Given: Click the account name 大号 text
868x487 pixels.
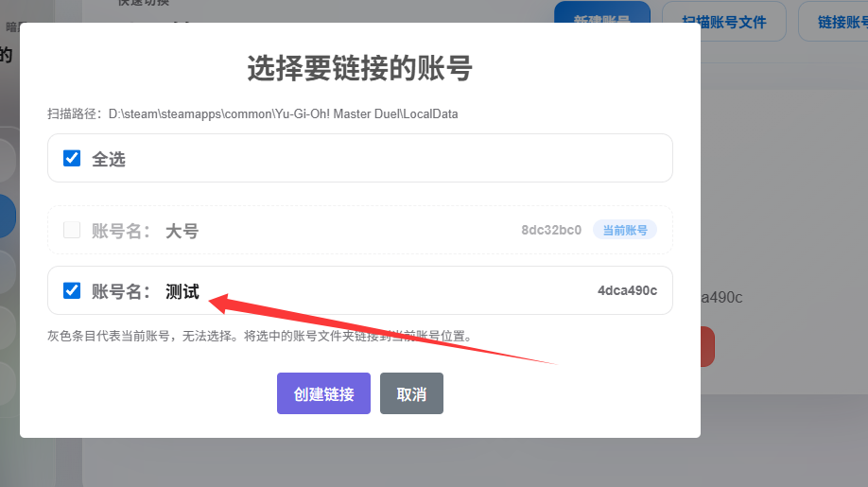Looking at the screenshot, I should (182, 231).
